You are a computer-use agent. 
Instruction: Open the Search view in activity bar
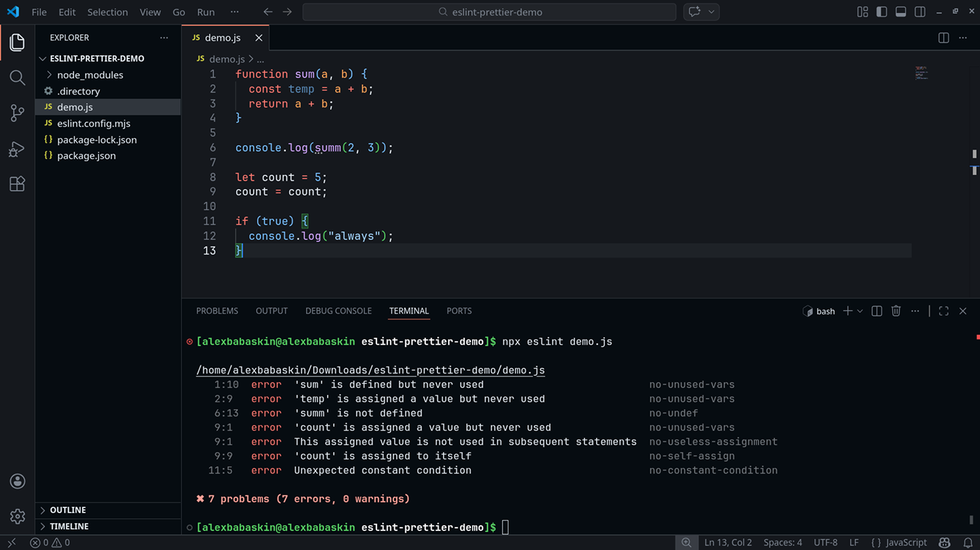17,78
